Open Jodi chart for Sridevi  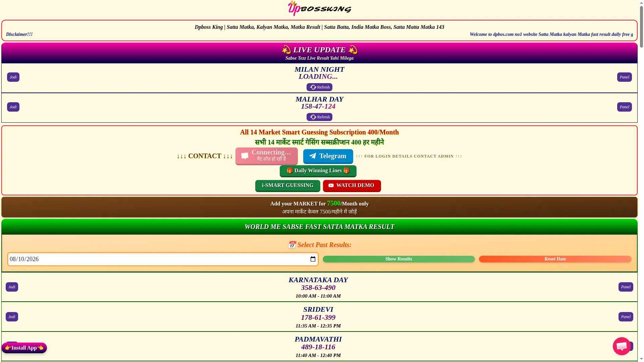coord(12,317)
